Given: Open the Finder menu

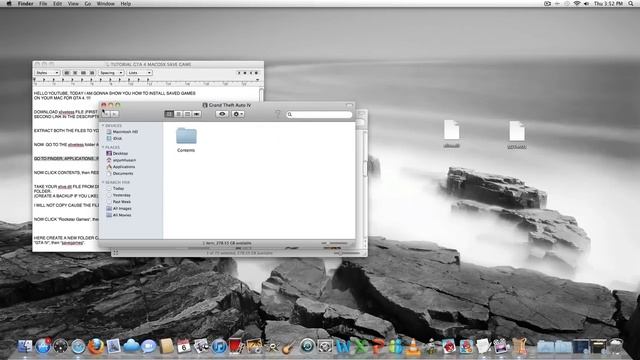Looking at the screenshot, I should point(26,4).
